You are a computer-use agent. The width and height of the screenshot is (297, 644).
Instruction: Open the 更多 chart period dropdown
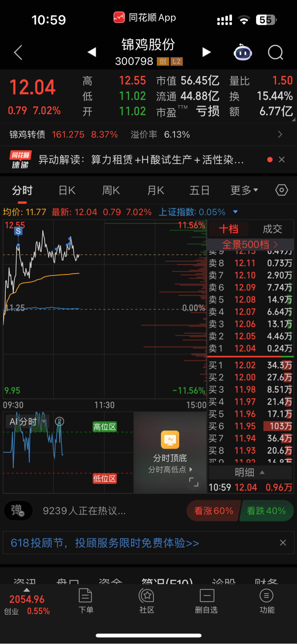click(x=244, y=190)
